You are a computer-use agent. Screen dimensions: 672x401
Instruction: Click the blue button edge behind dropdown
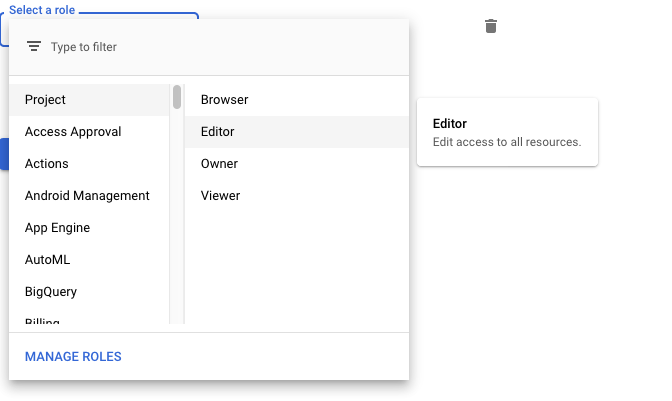pos(4,154)
